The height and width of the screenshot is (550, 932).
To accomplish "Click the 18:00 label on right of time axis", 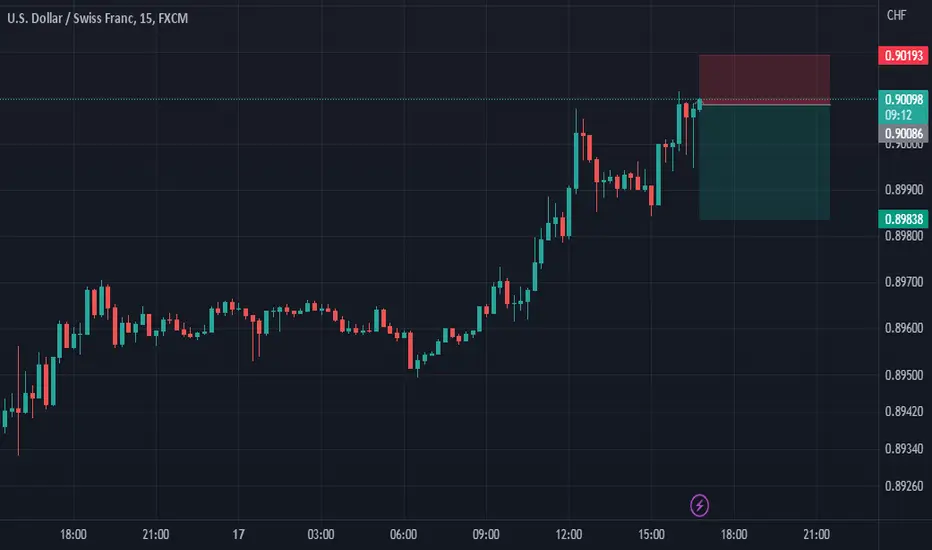I will tap(734, 535).
